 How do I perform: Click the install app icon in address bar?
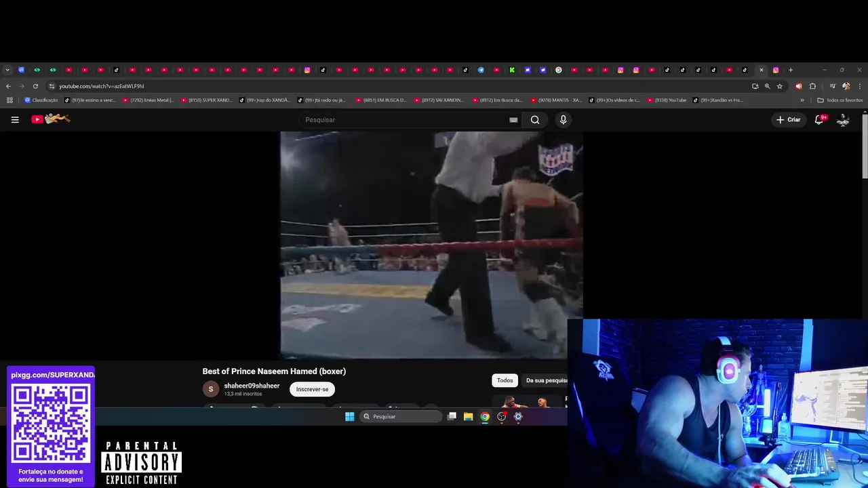point(755,86)
